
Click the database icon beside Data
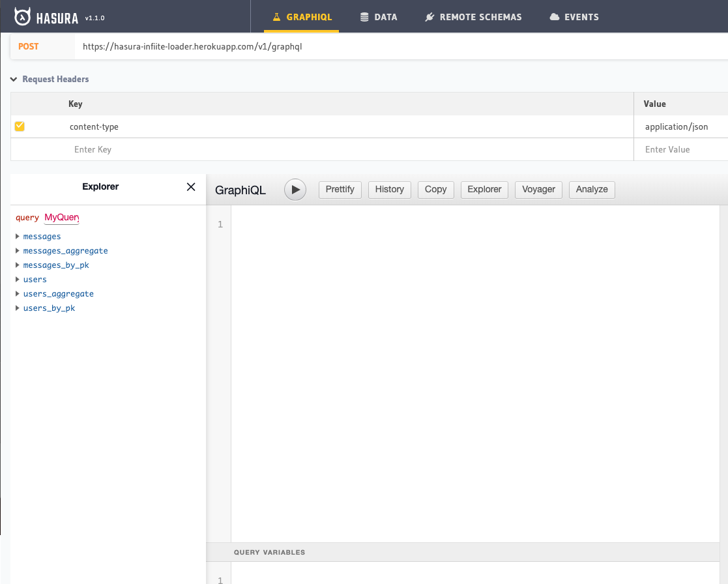click(364, 18)
